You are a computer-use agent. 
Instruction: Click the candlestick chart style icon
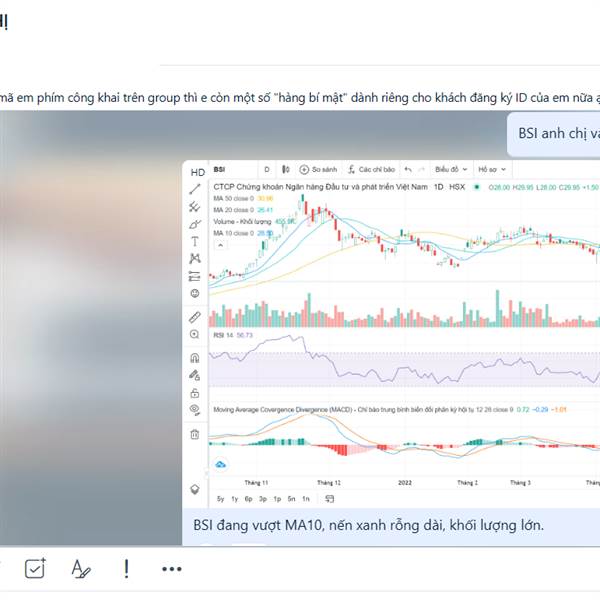point(285,170)
